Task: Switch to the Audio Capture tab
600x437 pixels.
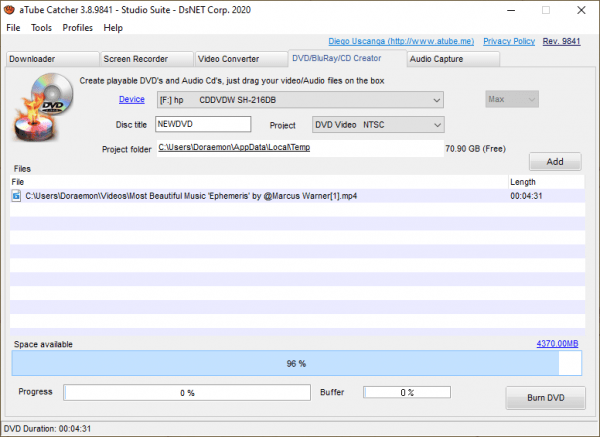Action: (453, 59)
